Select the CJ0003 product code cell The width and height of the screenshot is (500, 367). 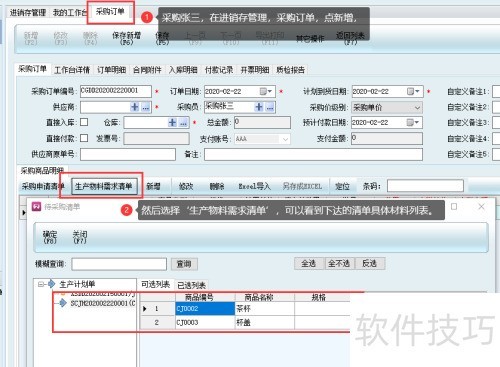pyautogui.click(x=205, y=322)
